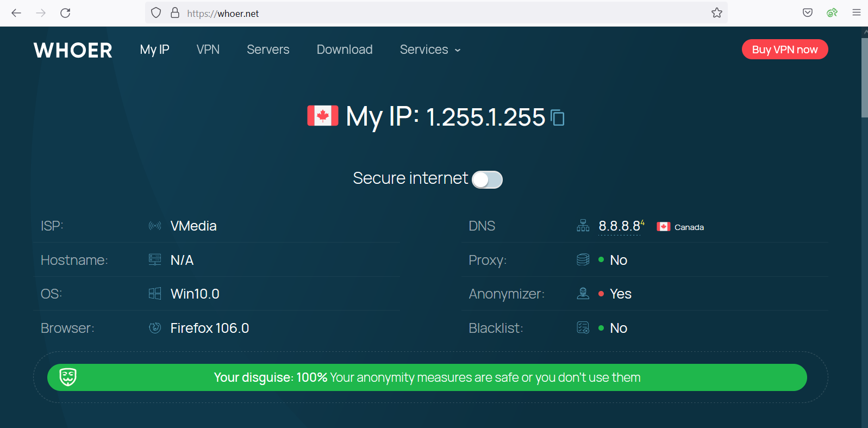868x428 pixels.
Task: Click the Canada flag next to DNS
Action: point(663,227)
